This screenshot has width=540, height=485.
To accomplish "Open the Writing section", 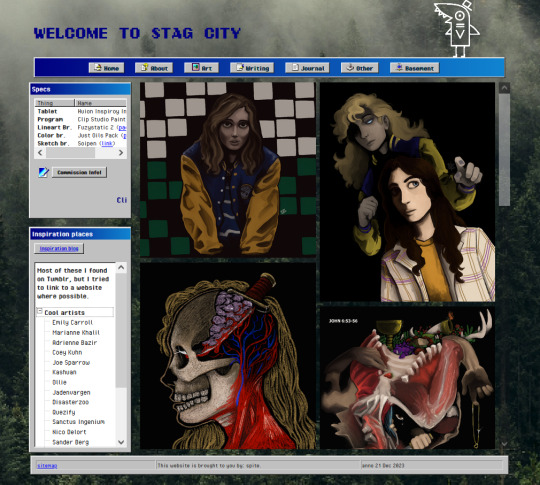I will [252, 68].
